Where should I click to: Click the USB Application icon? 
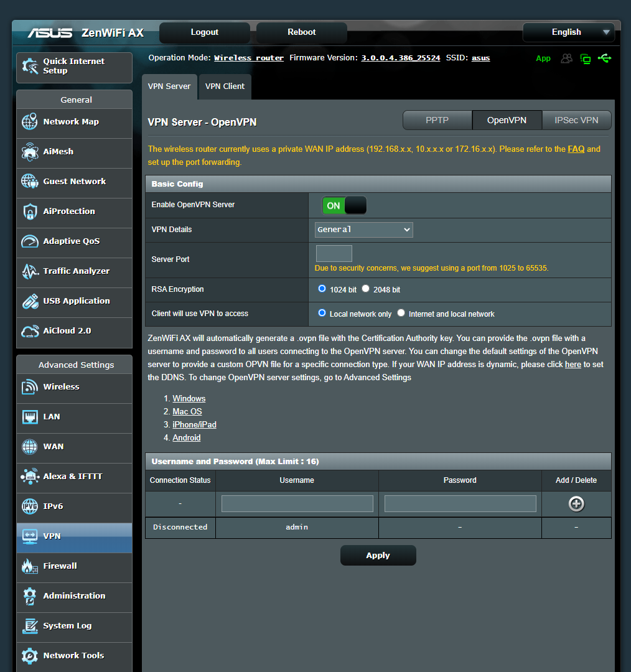pos(30,301)
